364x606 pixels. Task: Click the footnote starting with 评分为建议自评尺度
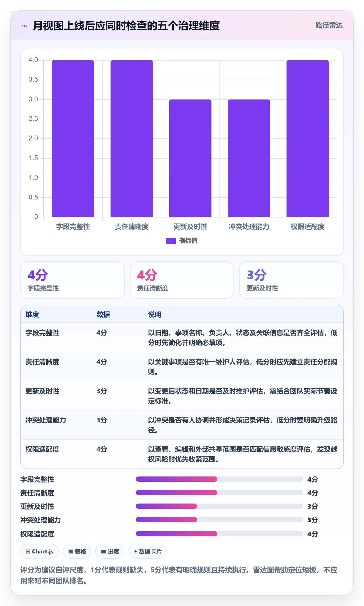pyautogui.click(x=179, y=575)
